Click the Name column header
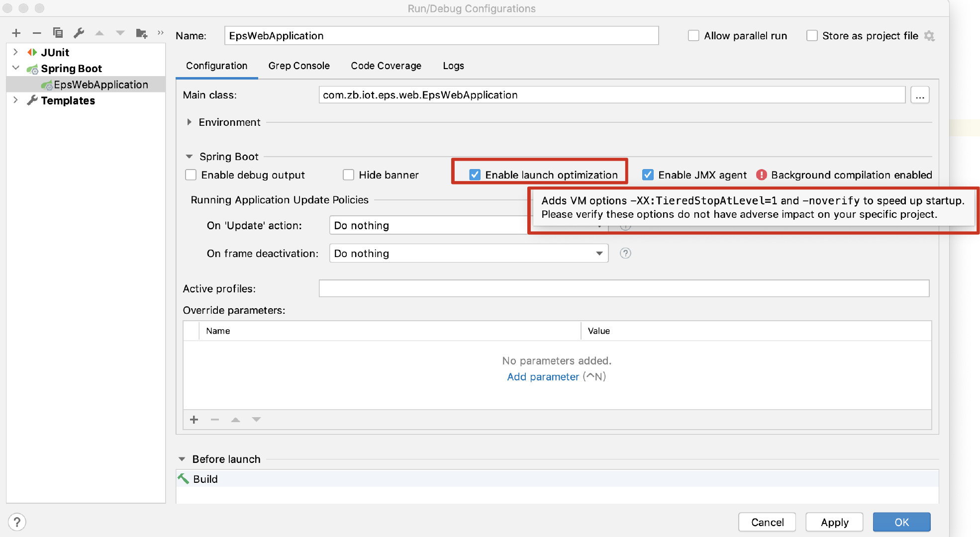 tap(390, 331)
